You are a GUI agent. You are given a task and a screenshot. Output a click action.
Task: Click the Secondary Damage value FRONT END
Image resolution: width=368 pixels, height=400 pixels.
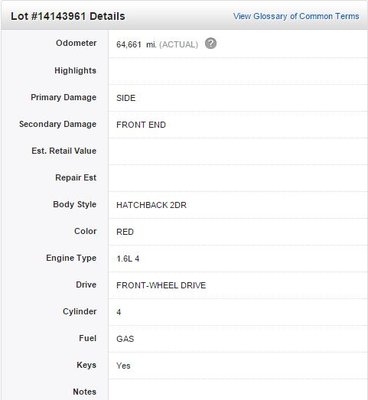point(141,125)
